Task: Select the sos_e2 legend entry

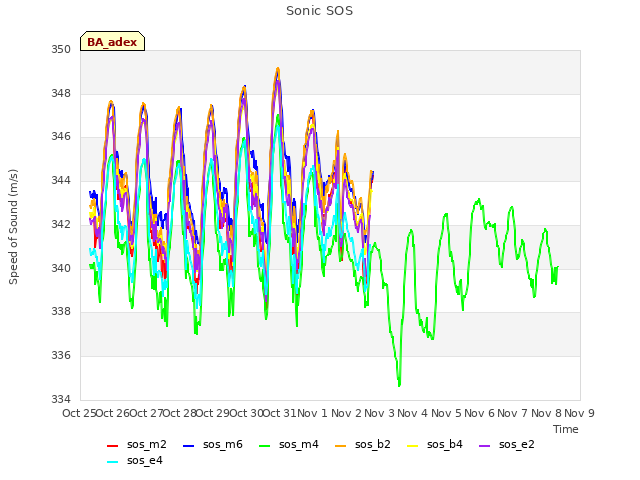Action: tap(507, 444)
